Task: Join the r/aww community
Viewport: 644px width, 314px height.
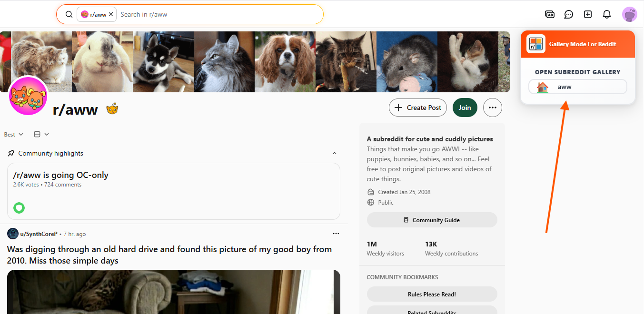Action: (x=465, y=108)
